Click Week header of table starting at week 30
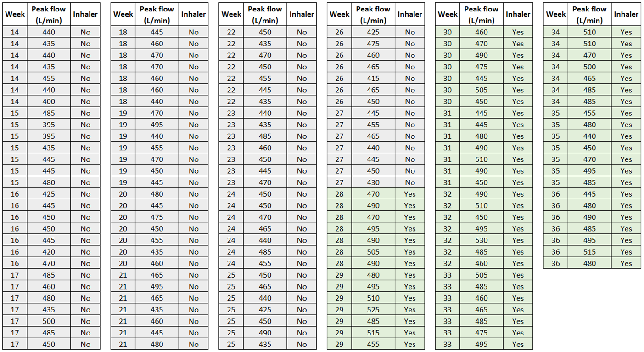 pyautogui.click(x=448, y=14)
